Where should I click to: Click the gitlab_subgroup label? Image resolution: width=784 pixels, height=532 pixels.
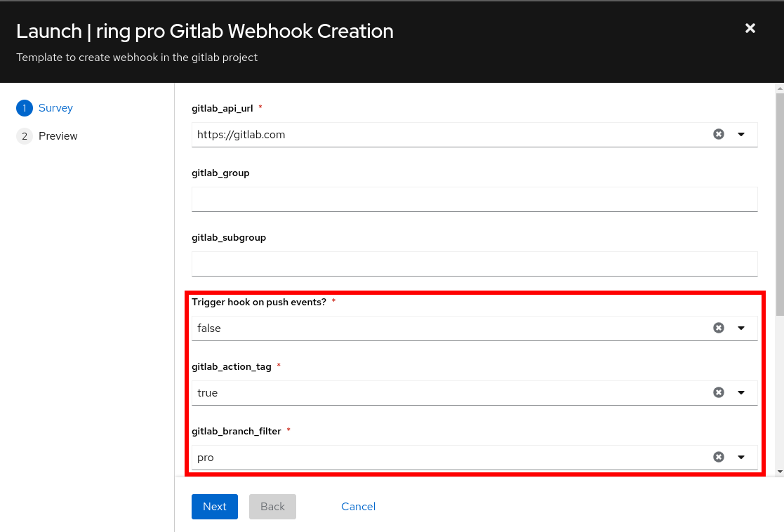point(229,237)
